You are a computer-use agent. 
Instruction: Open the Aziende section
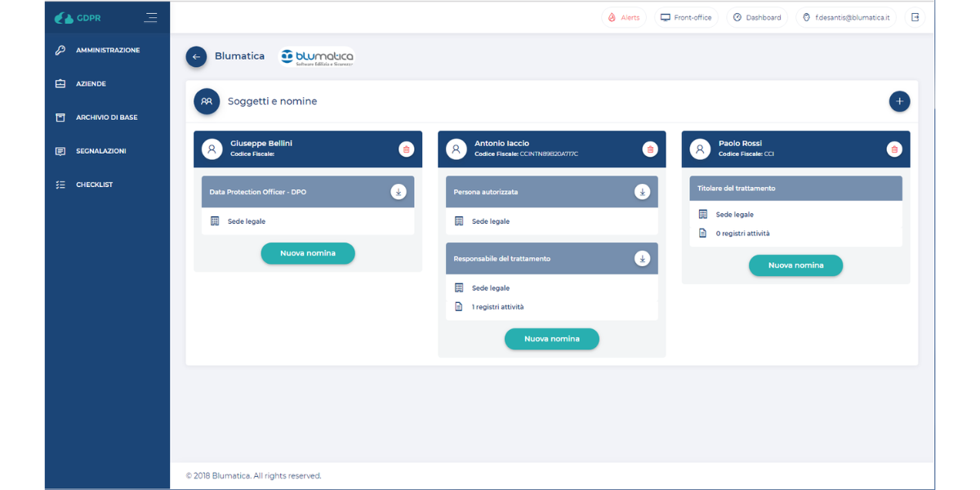click(91, 84)
